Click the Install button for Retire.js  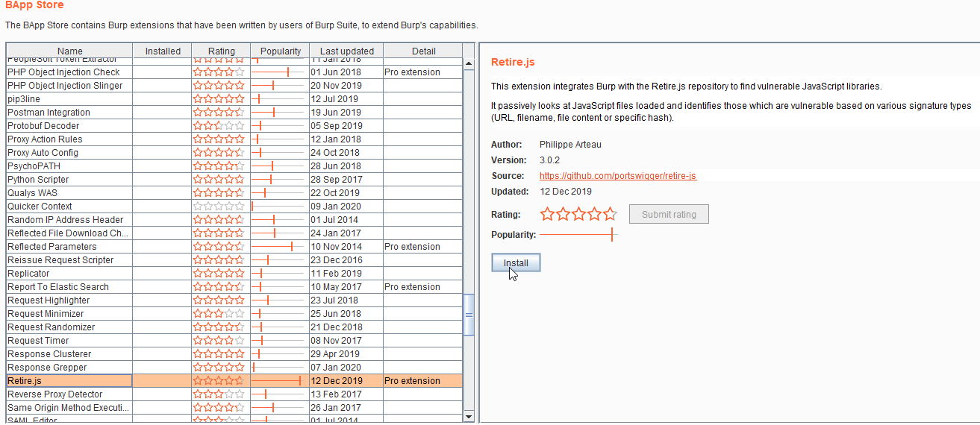click(x=516, y=263)
